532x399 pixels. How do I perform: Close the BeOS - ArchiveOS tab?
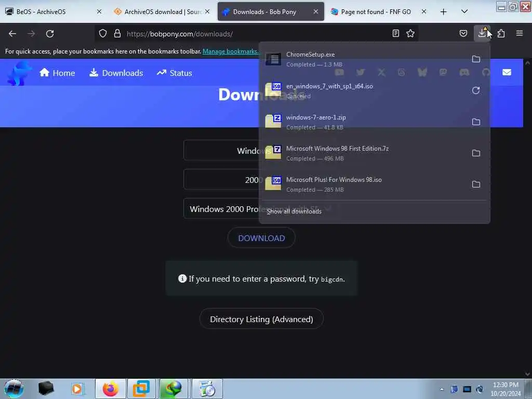click(x=99, y=11)
